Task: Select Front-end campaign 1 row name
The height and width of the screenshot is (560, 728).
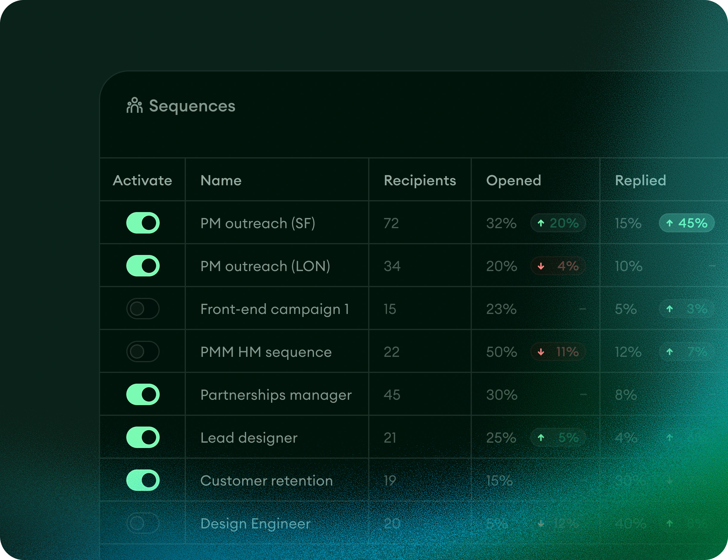Action: pyautogui.click(x=275, y=309)
